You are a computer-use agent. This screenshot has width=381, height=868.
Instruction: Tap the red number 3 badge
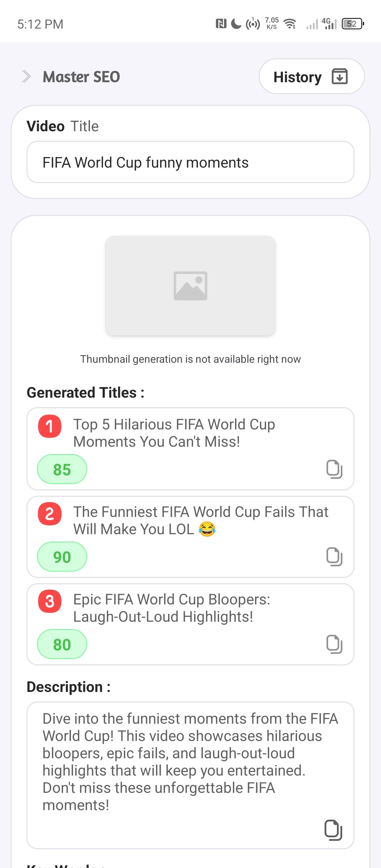50,601
